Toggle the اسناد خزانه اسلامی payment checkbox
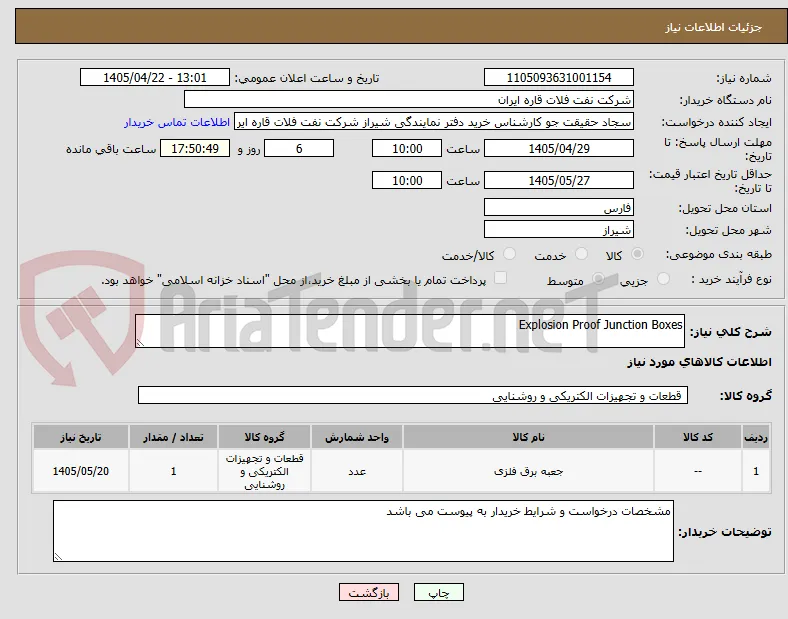 click(x=501, y=278)
